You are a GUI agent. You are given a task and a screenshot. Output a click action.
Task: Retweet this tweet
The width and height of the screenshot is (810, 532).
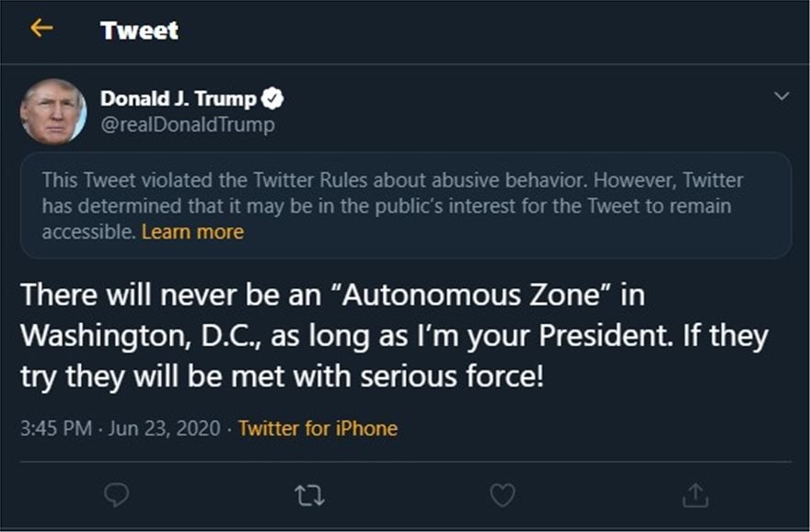pyautogui.click(x=307, y=496)
